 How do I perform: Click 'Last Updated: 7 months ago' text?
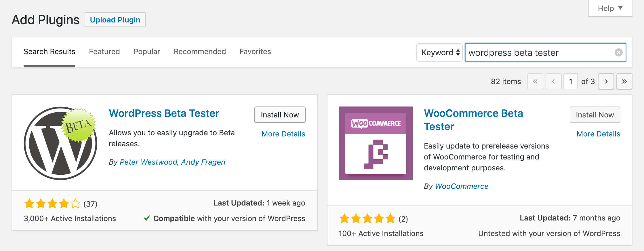(570, 218)
